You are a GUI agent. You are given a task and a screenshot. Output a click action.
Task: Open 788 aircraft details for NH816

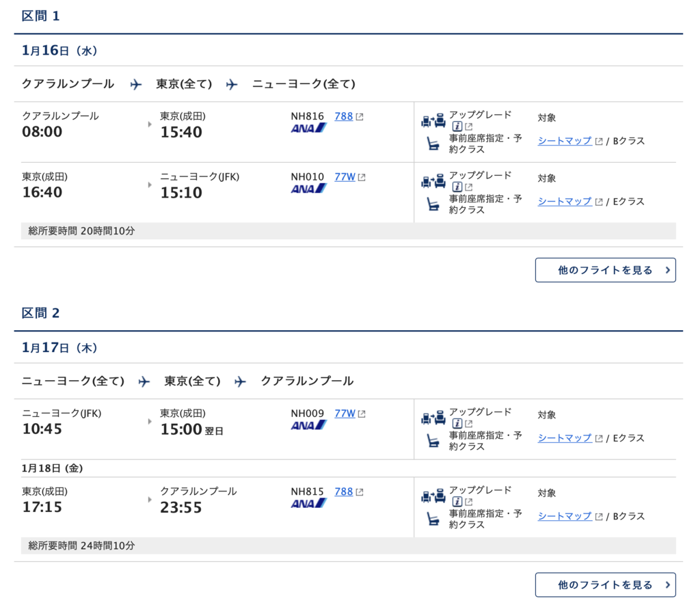[344, 116]
